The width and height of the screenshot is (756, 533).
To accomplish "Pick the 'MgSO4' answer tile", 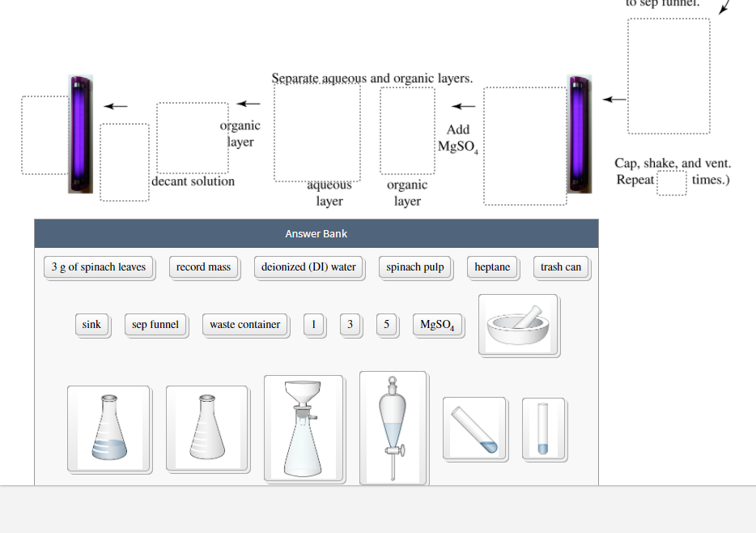I will tap(438, 324).
